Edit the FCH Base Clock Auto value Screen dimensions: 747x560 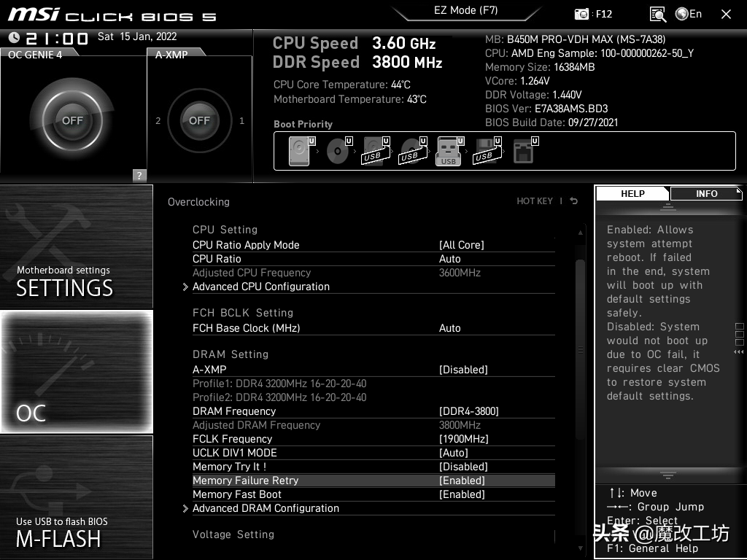tap(449, 328)
